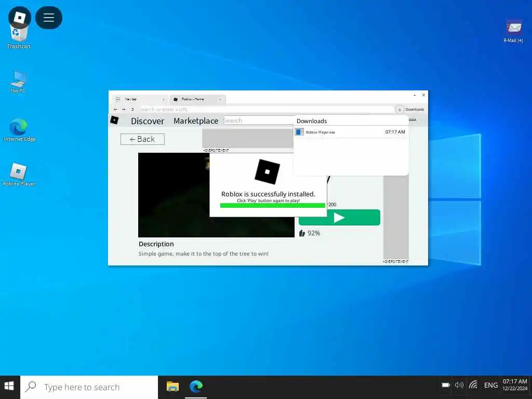Image resolution: width=532 pixels, height=399 pixels.
Task: Click the green Play button
Action: tap(339, 218)
